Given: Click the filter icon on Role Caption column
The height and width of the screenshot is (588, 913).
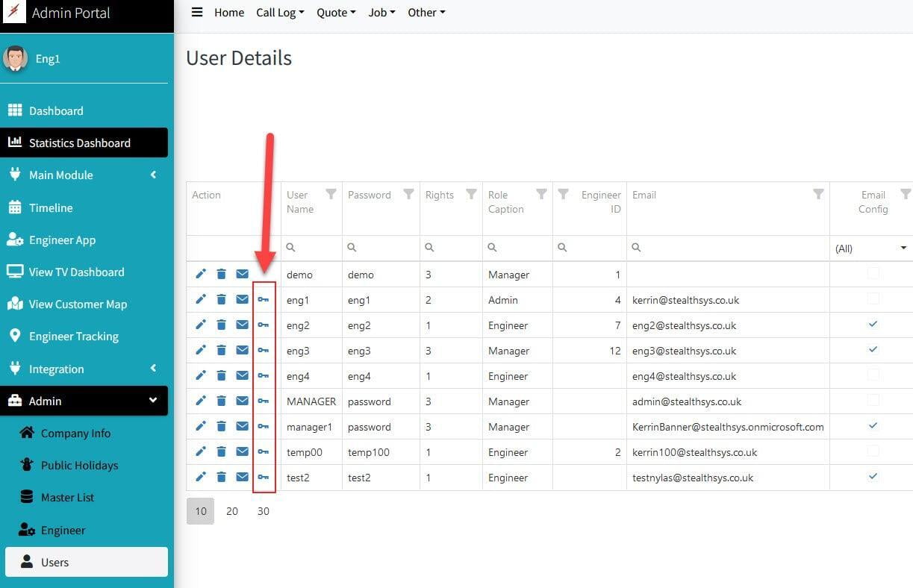Looking at the screenshot, I should [x=541, y=194].
